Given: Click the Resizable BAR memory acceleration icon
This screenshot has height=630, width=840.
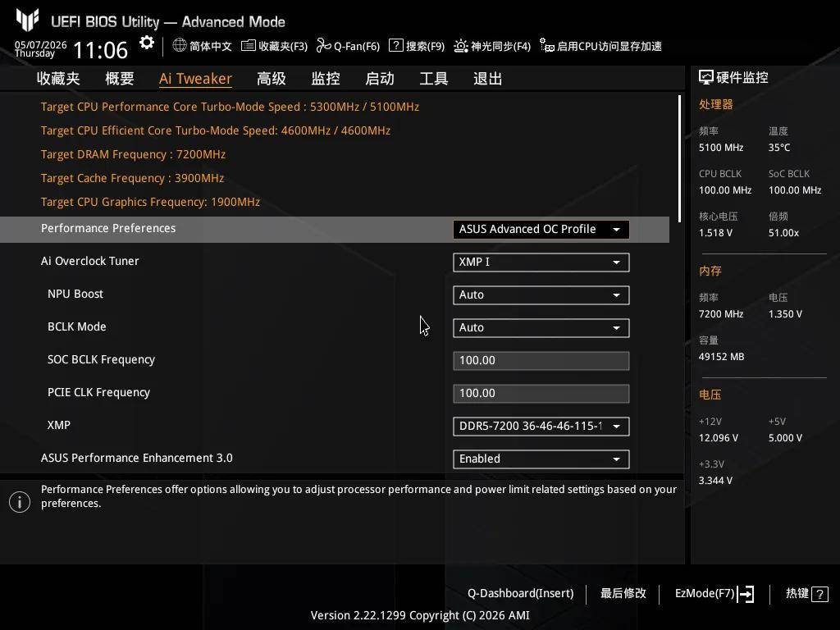Looking at the screenshot, I should click(547, 46).
